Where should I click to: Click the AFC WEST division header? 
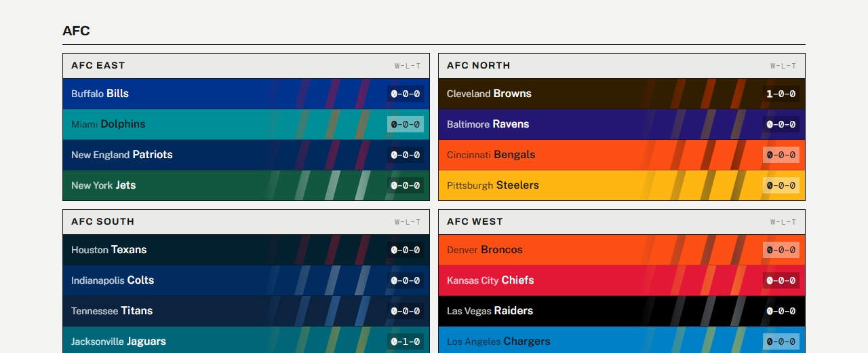coord(475,222)
